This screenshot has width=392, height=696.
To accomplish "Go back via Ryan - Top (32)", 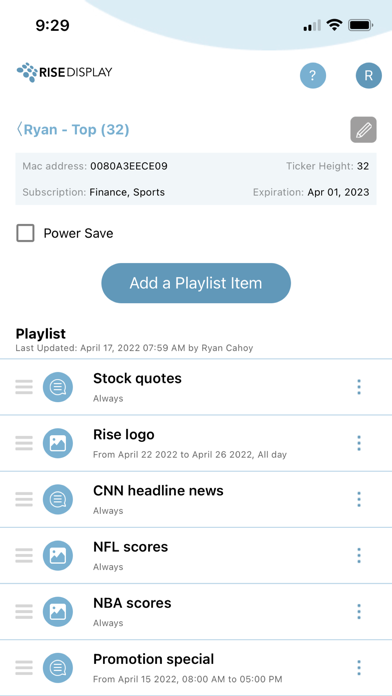I will 72,130.
